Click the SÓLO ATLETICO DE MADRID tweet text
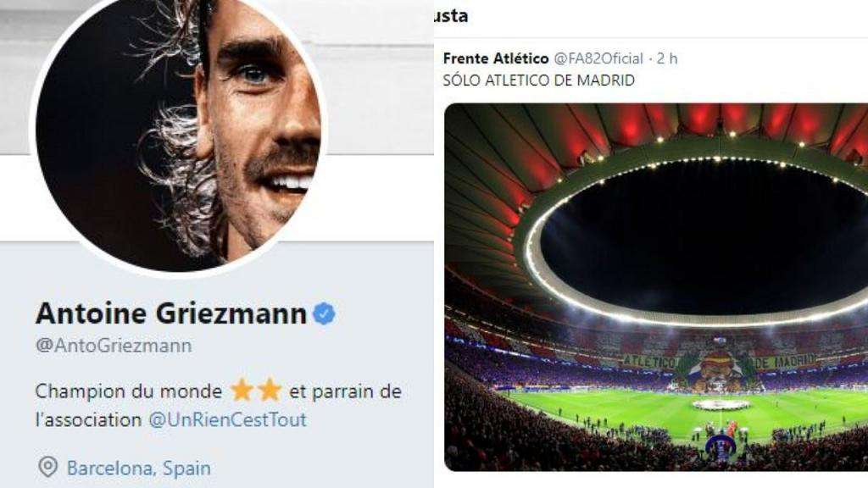This screenshot has height=488, width=868. 538,80
